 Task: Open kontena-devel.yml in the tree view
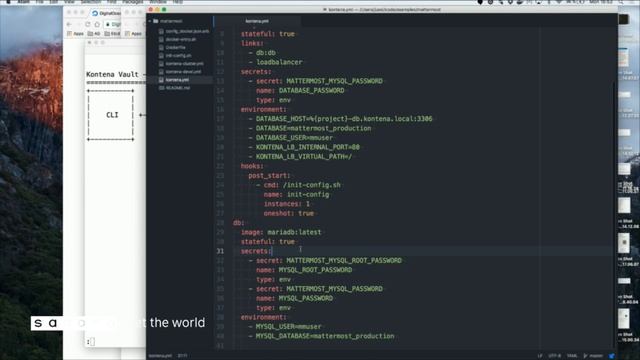[x=183, y=72]
